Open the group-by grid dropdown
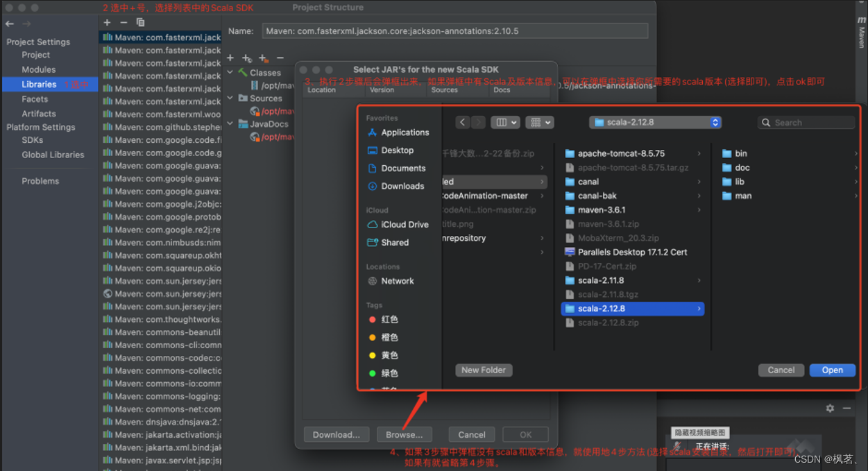 tap(539, 122)
